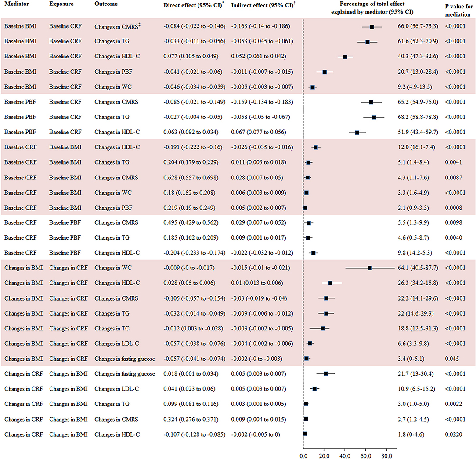
Task: Click the axis tick label "60.0"
Action: tap(365, 456)
